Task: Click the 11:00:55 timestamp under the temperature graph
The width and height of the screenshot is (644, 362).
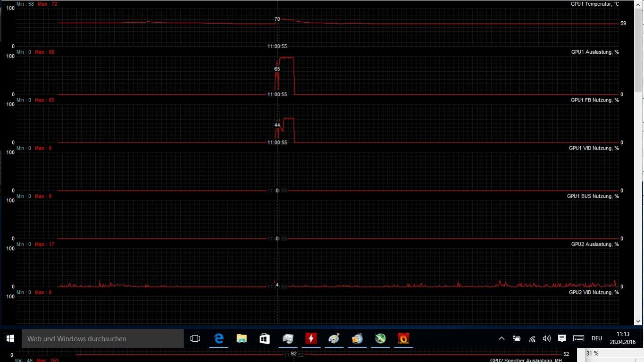Action: point(277,46)
